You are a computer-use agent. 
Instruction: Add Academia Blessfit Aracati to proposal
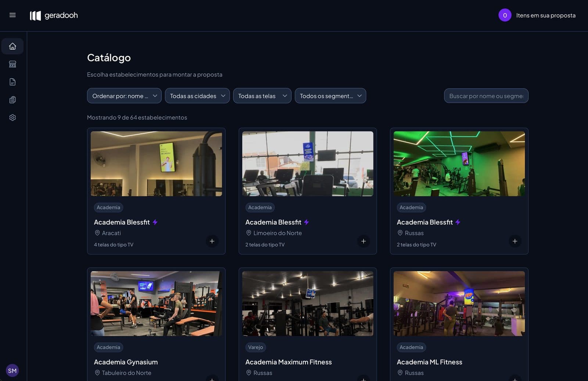point(212,241)
